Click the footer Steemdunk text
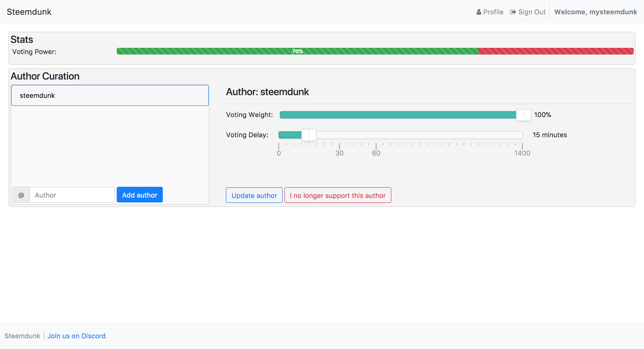 pyautogui.click(x=22, y=336)
